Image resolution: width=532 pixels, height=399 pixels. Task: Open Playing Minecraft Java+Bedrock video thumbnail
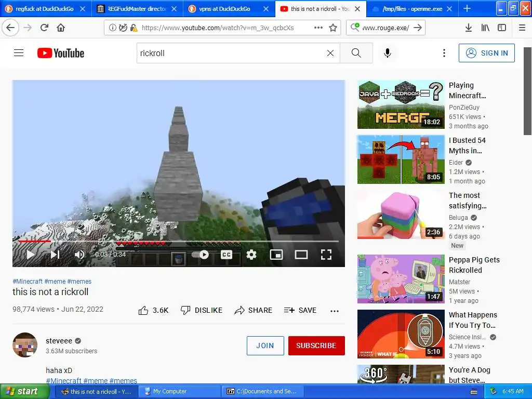401,104
